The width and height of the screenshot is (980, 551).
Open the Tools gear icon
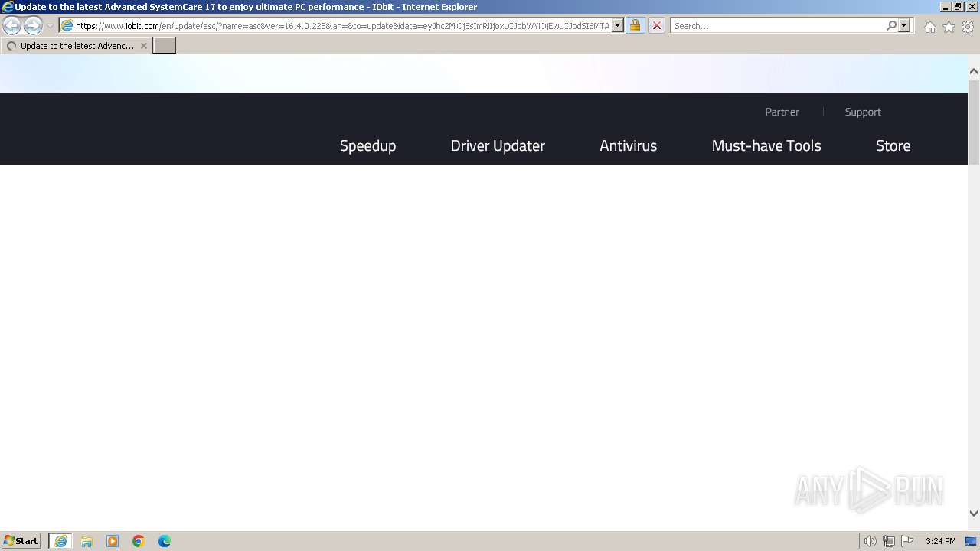pyautogui.click(x=968, y=27)
